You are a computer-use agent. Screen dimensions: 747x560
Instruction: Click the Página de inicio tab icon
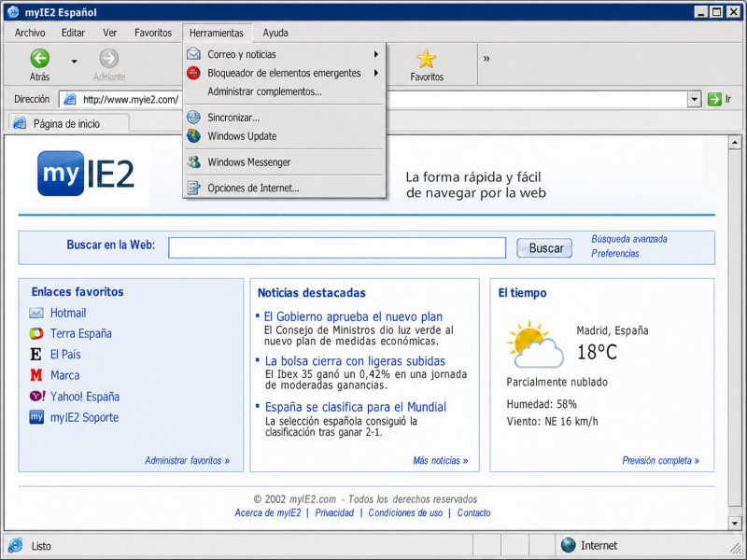point(20,123)
